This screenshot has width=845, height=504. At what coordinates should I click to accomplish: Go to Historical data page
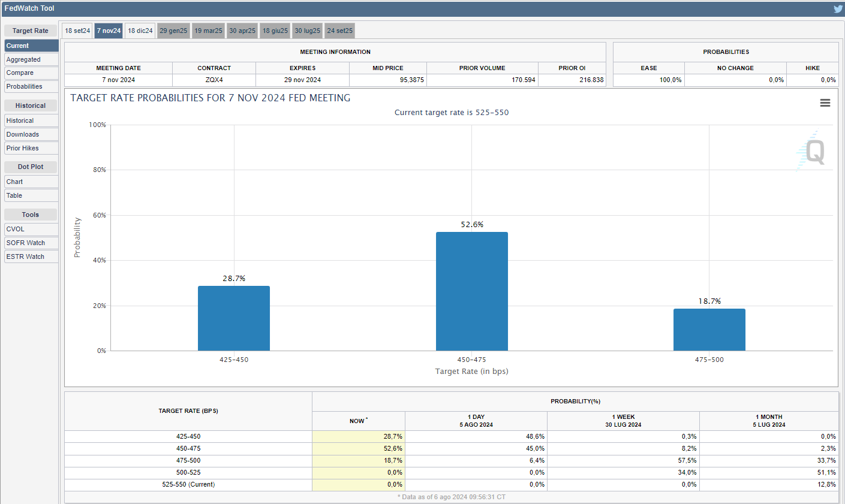click(31, 120)
